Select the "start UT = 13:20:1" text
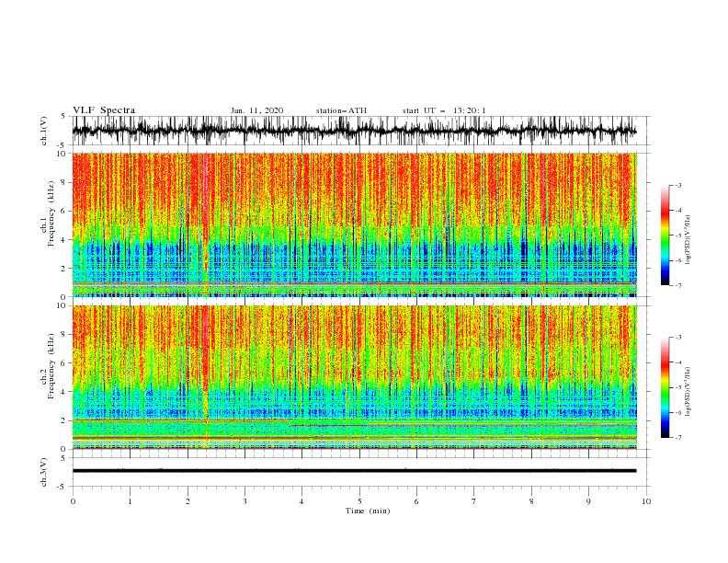Screen dimensions: 728x563 point(444,110)
